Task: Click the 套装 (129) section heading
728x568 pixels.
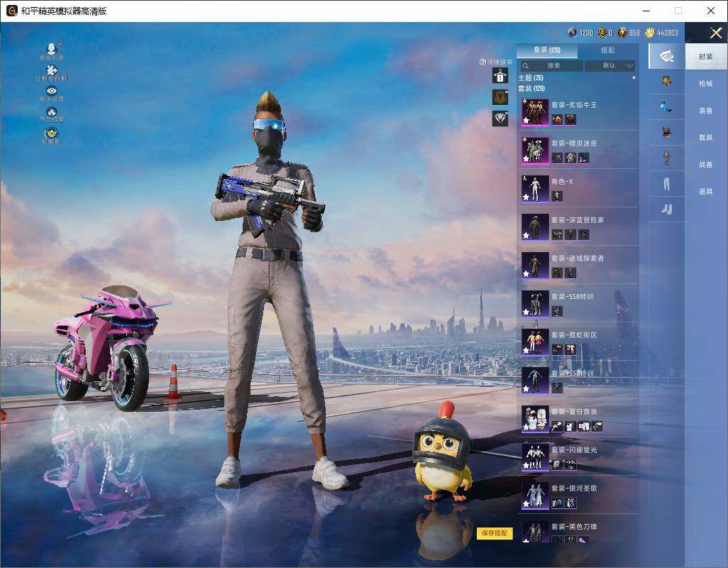Action: (531, 88)
